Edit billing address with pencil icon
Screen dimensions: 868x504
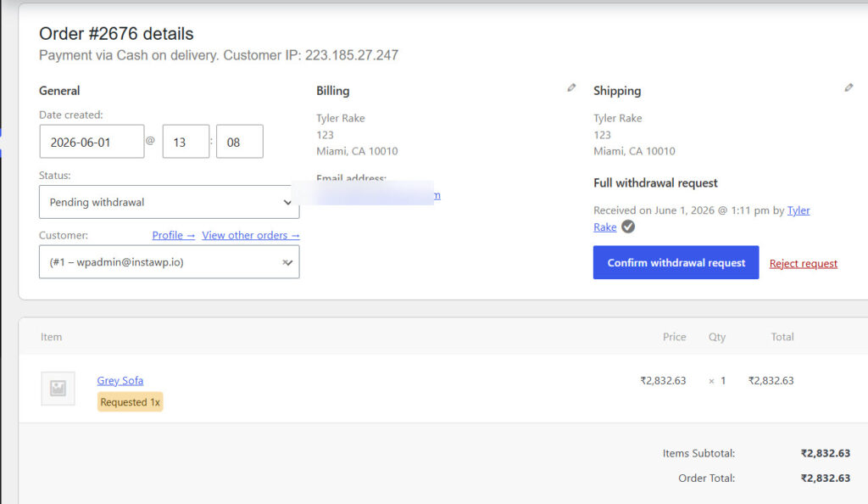pyautogui.click(x=571, y=87)
